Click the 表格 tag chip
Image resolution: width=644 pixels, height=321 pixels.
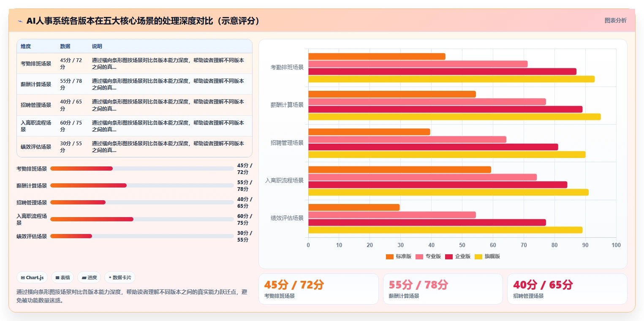pos(62,277)
